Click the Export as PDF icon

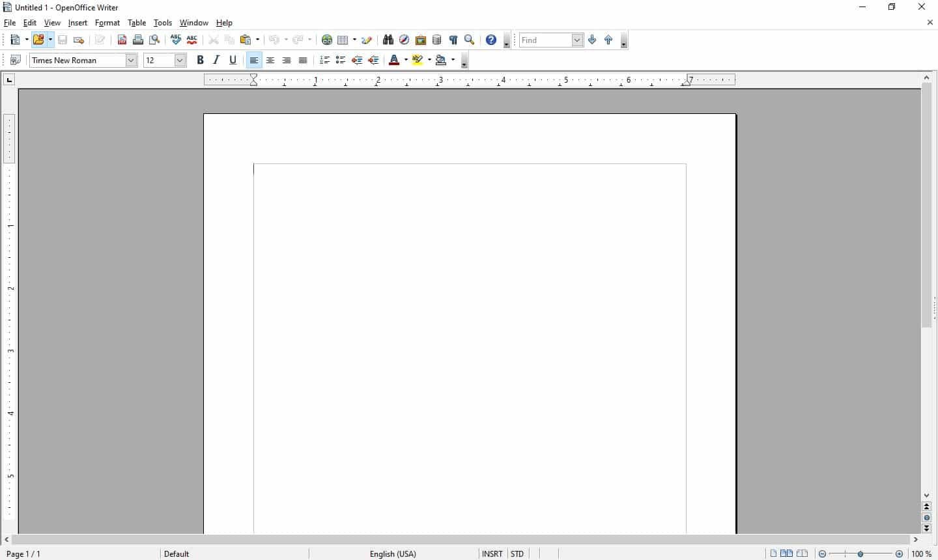pyautogui.click(x=122, y=40)
